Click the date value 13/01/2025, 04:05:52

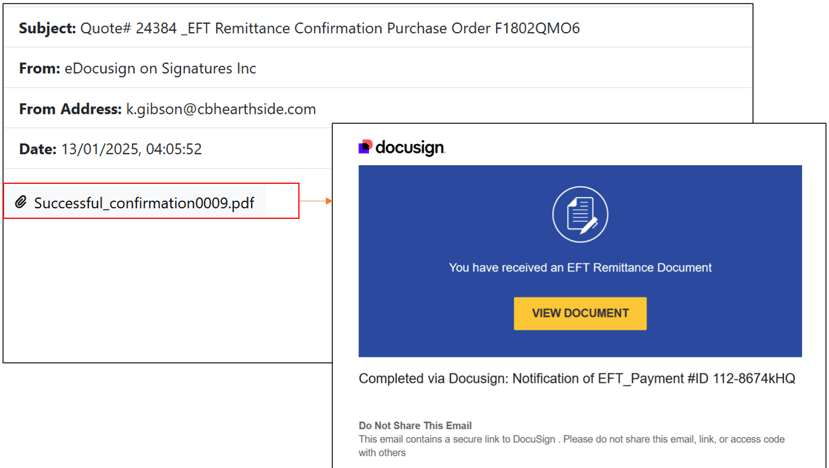point(132,149)
